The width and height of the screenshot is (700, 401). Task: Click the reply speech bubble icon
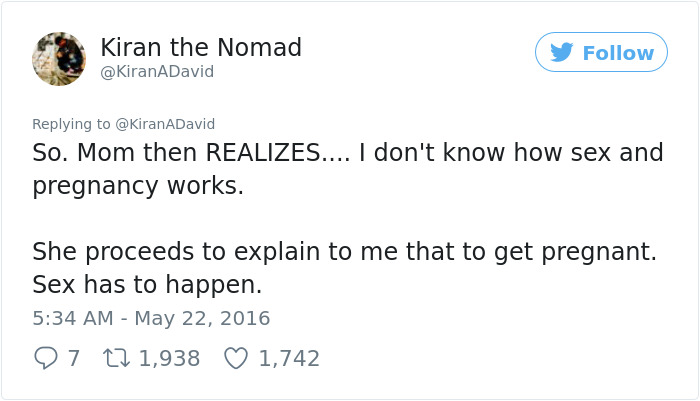click(46, 358)
